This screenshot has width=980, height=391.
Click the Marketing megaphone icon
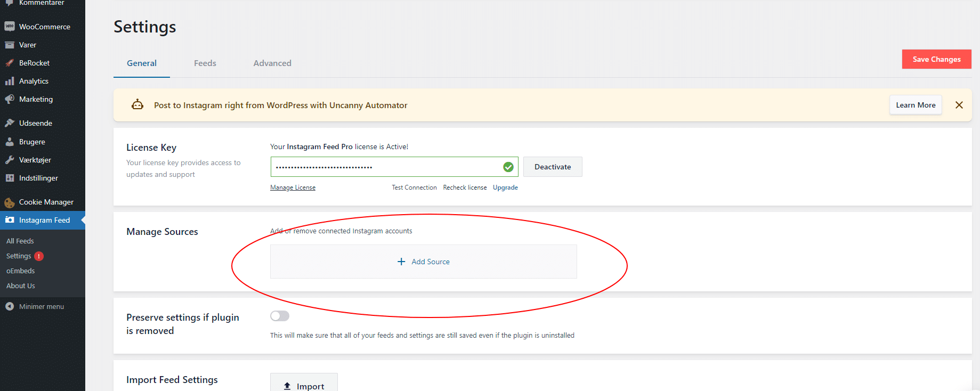click(10, 99)
